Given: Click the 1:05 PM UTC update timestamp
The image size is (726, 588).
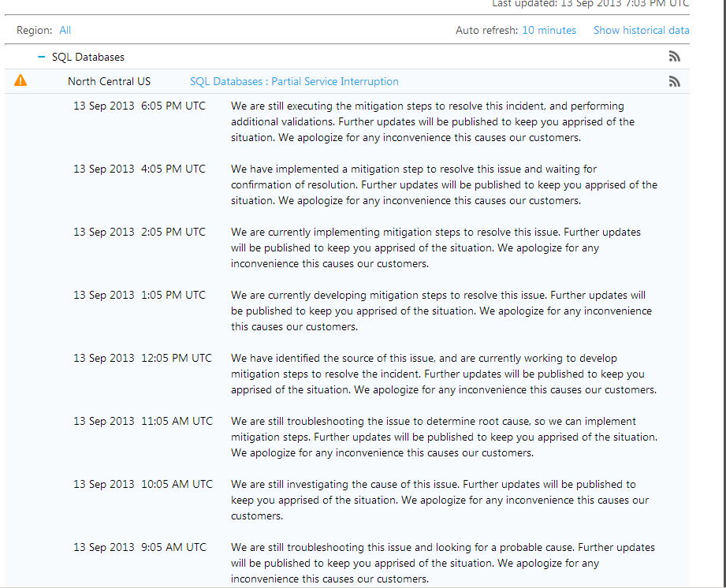Looking at the screenshot, I should click(140, 295).
